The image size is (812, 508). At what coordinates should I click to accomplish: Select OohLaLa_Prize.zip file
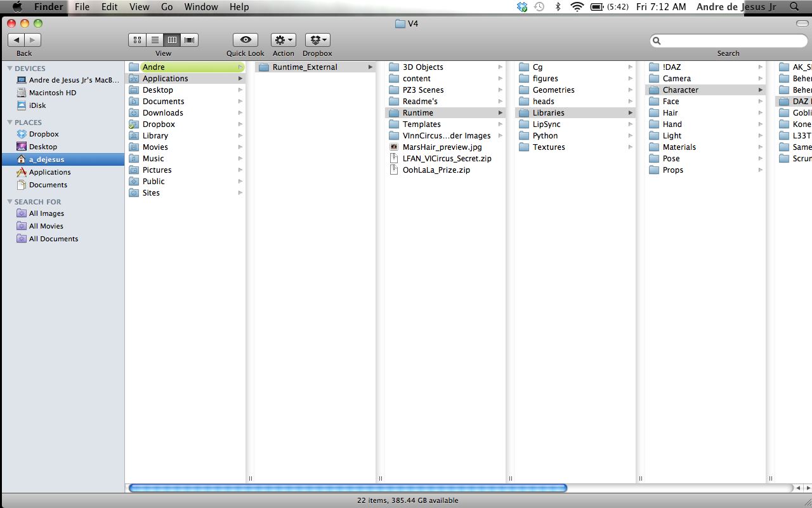click(445, 170)
